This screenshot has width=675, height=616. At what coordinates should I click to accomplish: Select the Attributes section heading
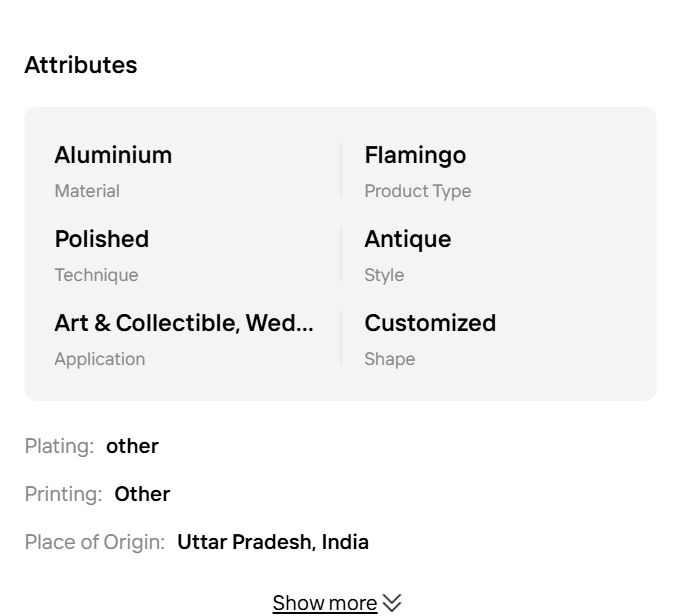(81, 65)
